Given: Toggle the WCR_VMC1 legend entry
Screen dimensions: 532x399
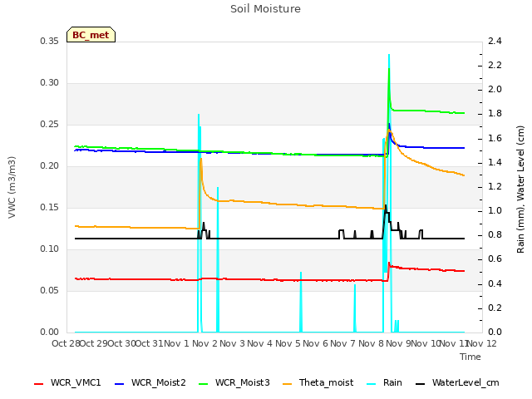Looking at the screenshot, I should pos(67,382).
